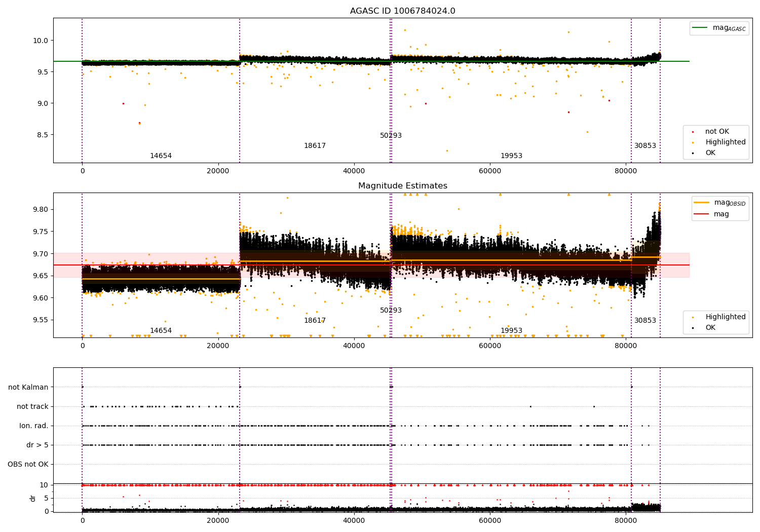
Task: Click the "not track" row label
Action: click(x=32, y=406)
